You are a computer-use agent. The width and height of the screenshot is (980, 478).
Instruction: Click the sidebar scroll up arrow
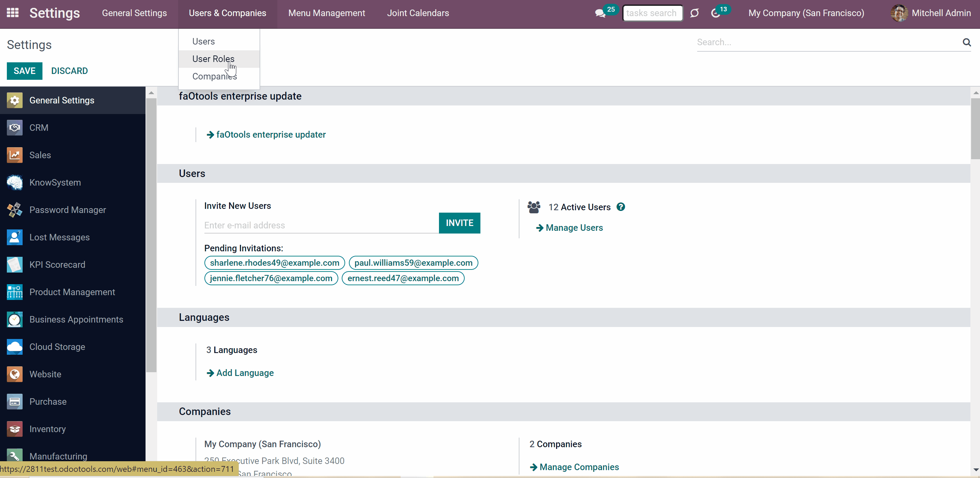(151, 93)
